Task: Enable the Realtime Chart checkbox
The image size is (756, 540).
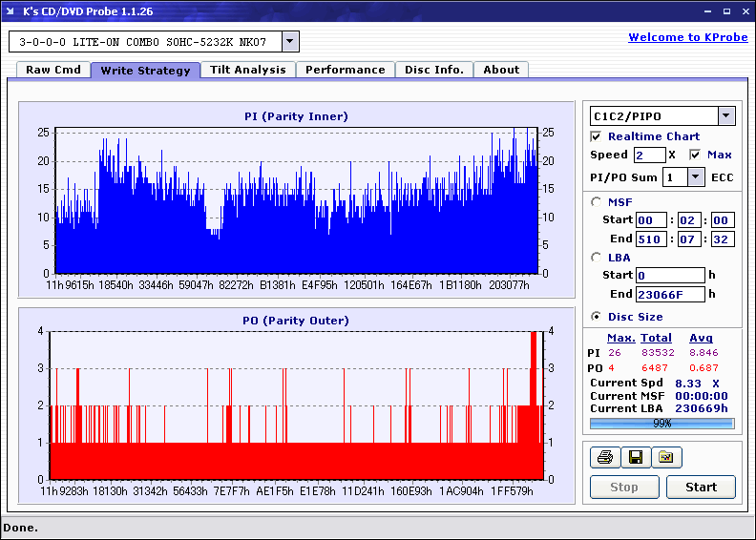Action: click(597, 136)
